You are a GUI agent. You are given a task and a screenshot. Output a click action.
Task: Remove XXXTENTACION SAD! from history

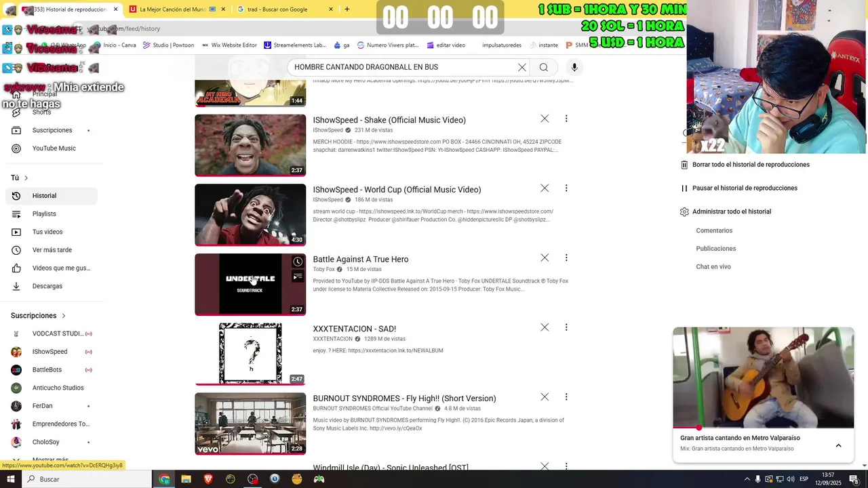[545, 327]
